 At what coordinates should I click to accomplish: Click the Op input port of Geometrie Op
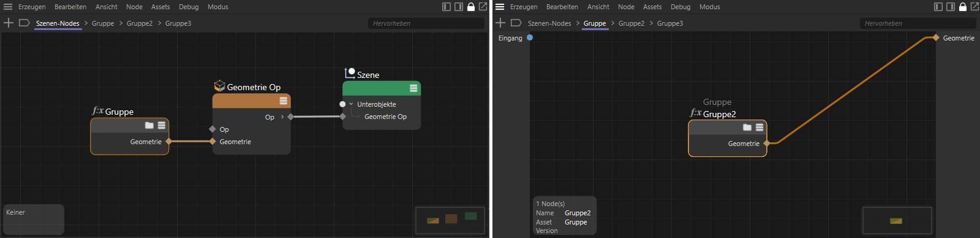coord(213,129)
